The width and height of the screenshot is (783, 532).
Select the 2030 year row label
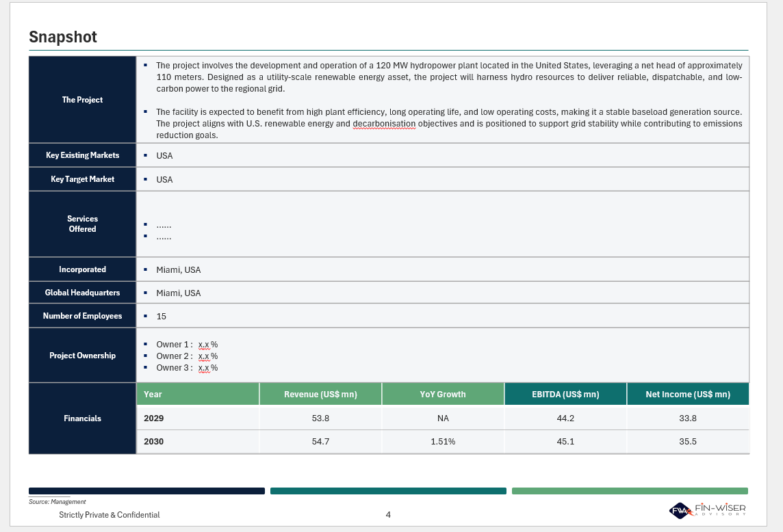tap(154, 442)
